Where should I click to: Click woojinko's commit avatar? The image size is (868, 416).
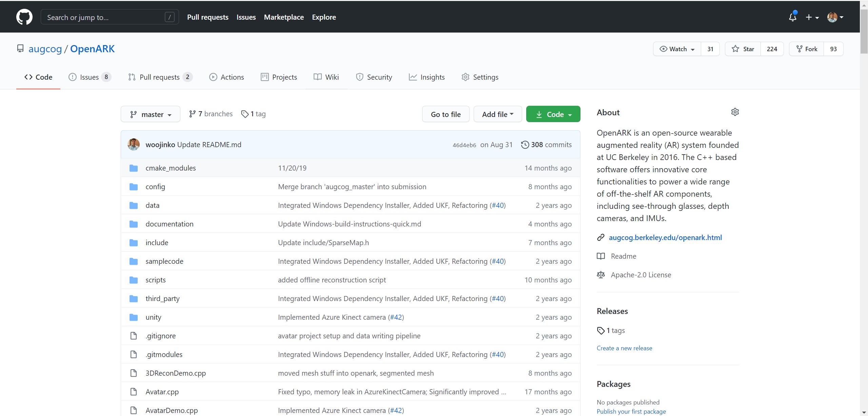134,144
